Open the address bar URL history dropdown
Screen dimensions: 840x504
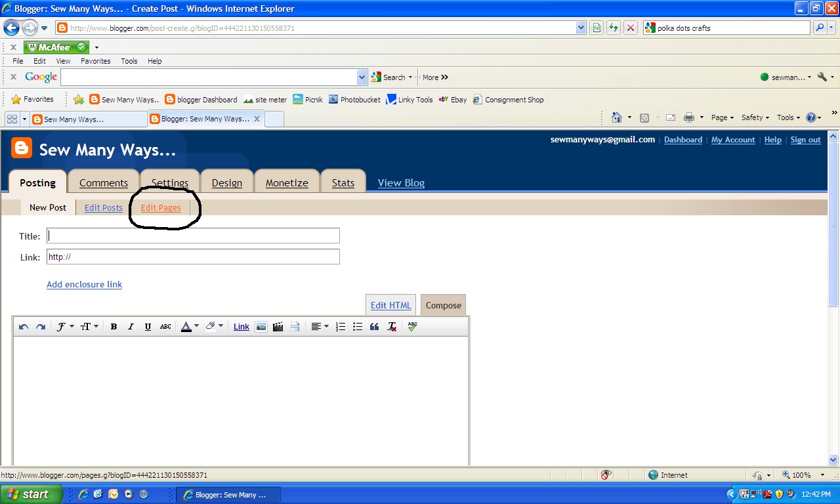[x=581, y=28]
